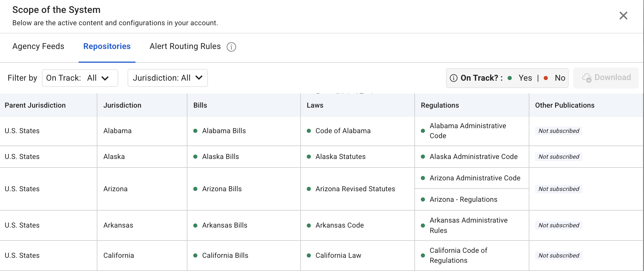Image resolution: width=644 pixels, height=271 pixels.
Task: Open the On Track filter dropdown
Action: [80, 78]
